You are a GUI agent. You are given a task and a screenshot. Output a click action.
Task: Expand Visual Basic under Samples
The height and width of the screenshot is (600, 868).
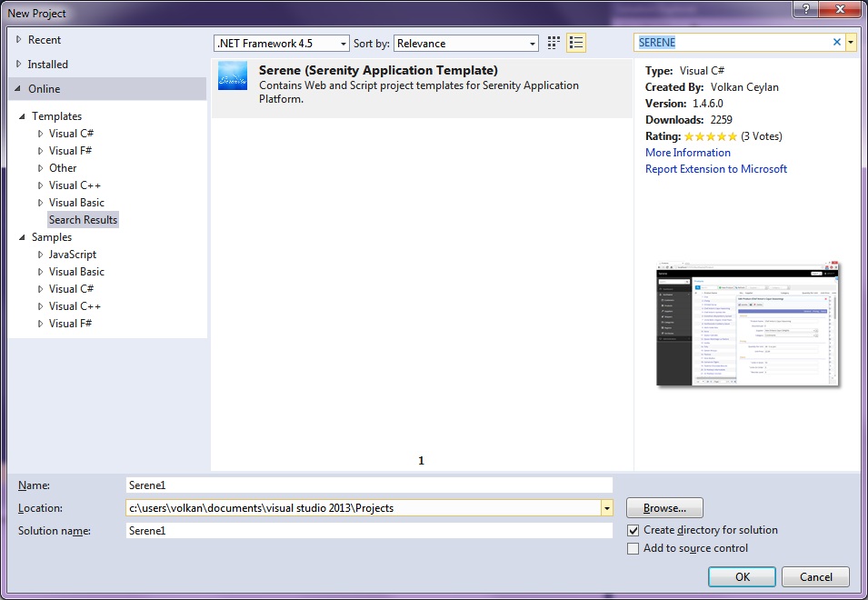click(x=40, y=272)
